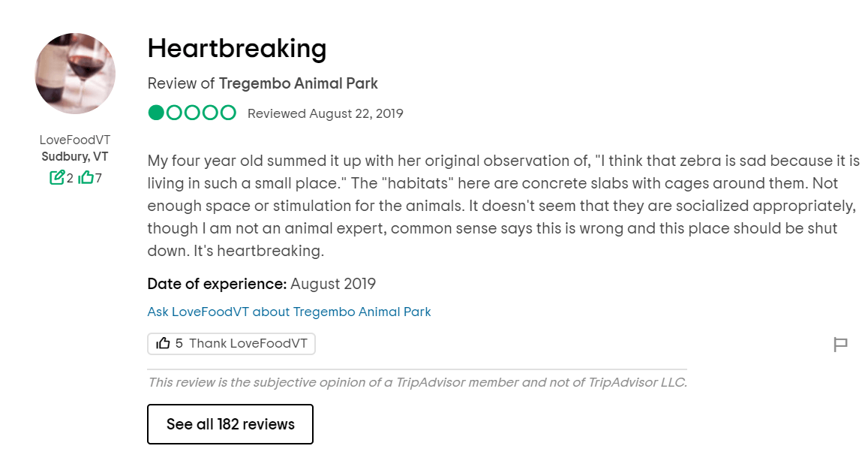Open the LoveFoodVT username profile
This screenshot has height=464, width=868.
(x=75, y=140)
